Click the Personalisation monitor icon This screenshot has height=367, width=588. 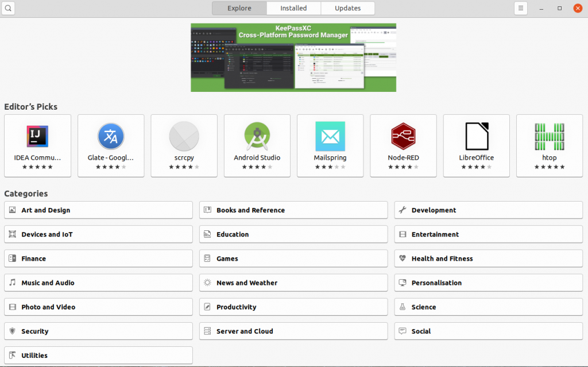(403, 283)
